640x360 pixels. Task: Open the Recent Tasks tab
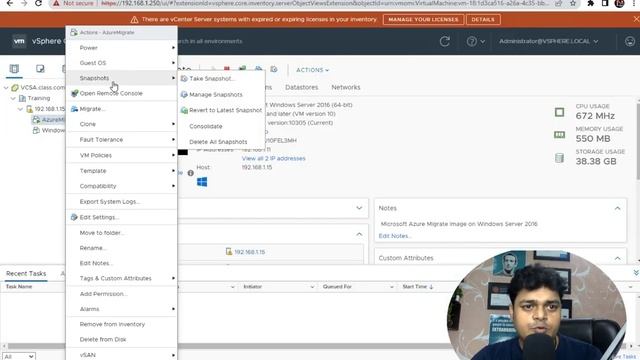pyautogui.click(x=26, y=273)
